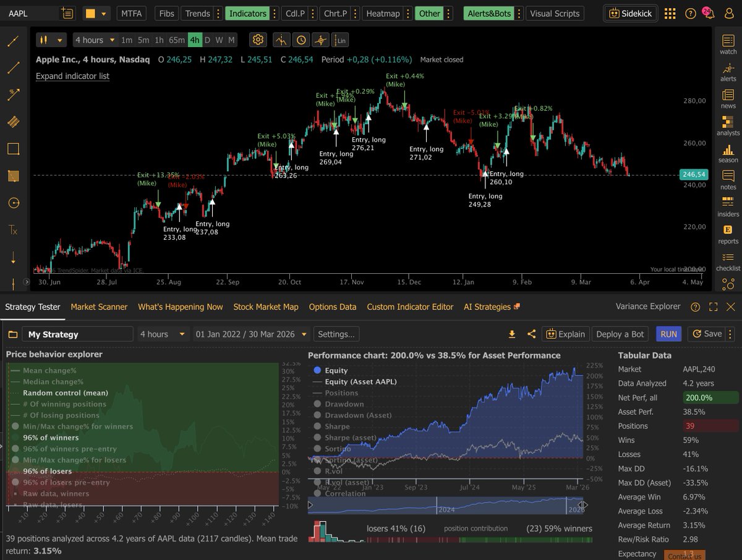Open the season sidebar panel

point(728,153)
